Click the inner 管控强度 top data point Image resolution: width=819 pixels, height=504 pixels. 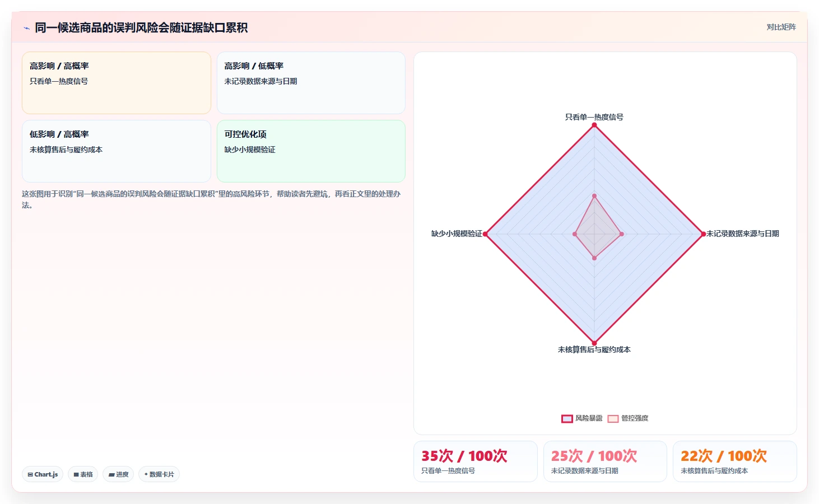(x=594, y=196)
